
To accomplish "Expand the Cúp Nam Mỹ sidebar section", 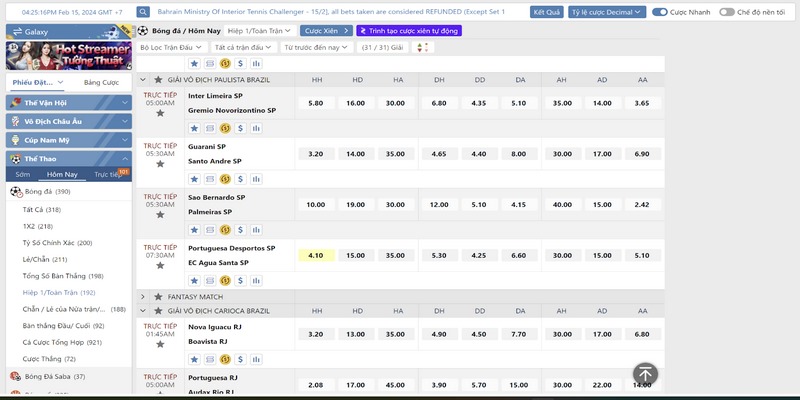I will click(x=69, y=140).
